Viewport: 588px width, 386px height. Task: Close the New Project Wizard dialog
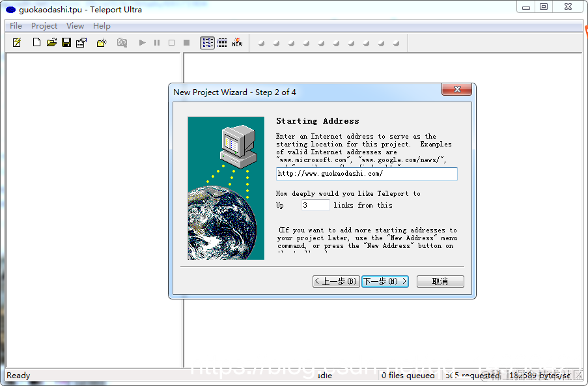[456, 89]
